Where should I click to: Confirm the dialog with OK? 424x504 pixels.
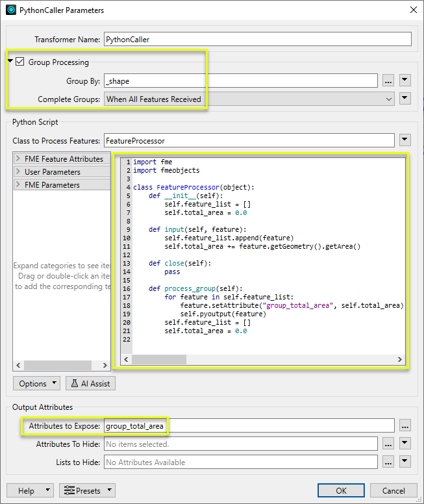pos(341,490)
